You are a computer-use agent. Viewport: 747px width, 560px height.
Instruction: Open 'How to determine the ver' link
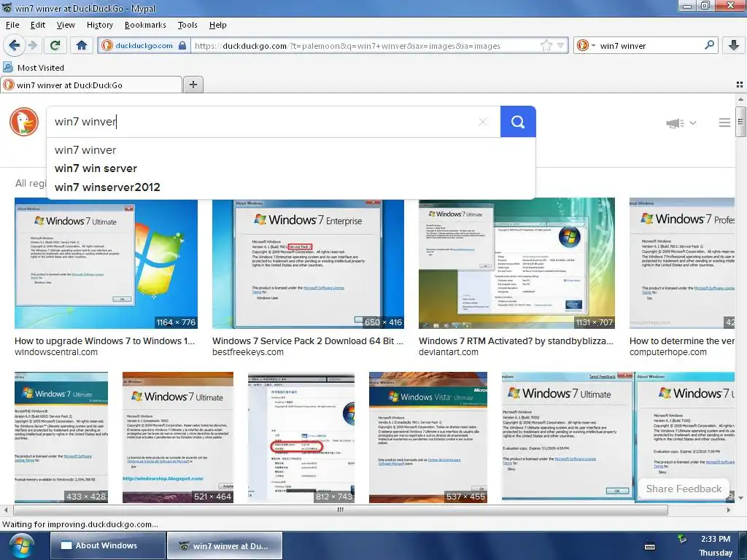[x=682, y=341]
